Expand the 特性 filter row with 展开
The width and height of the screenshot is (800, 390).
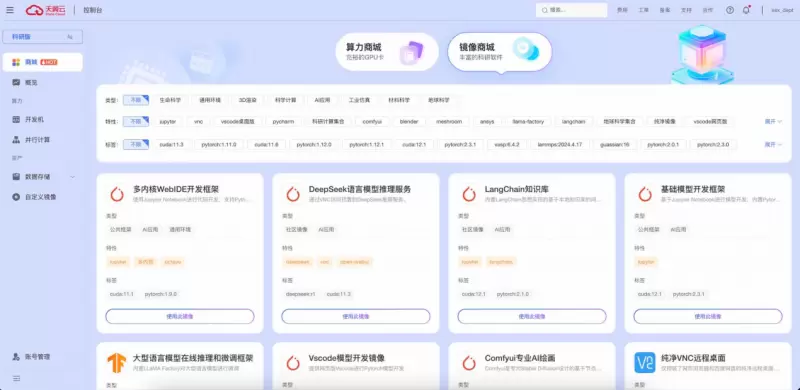pyautogui.click(x=773, y=121)
